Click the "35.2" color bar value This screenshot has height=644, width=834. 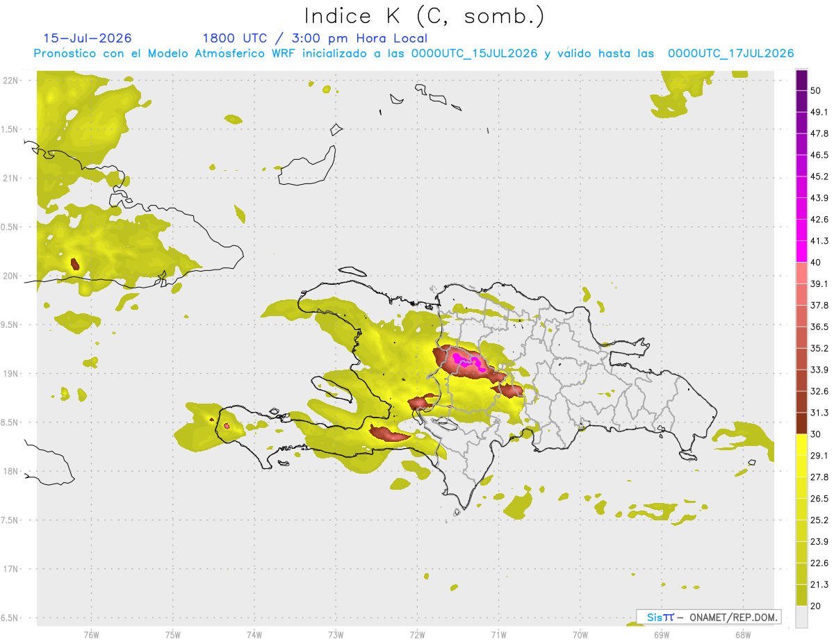click(819, 348)
